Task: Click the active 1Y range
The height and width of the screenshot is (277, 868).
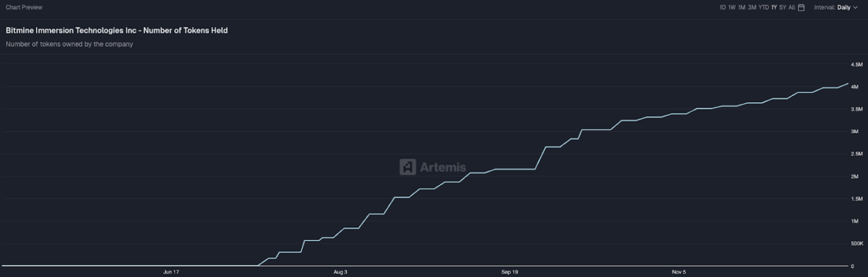Action: point(774,7)
